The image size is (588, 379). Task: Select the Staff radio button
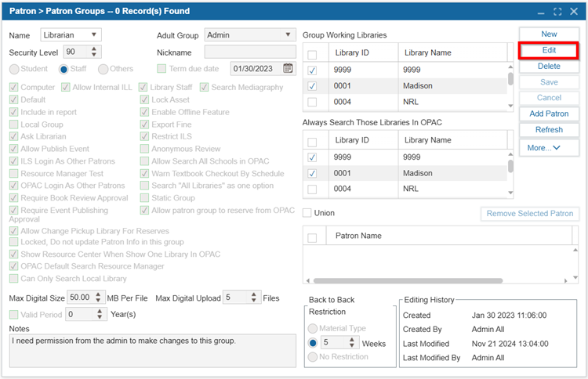point(64,69)
